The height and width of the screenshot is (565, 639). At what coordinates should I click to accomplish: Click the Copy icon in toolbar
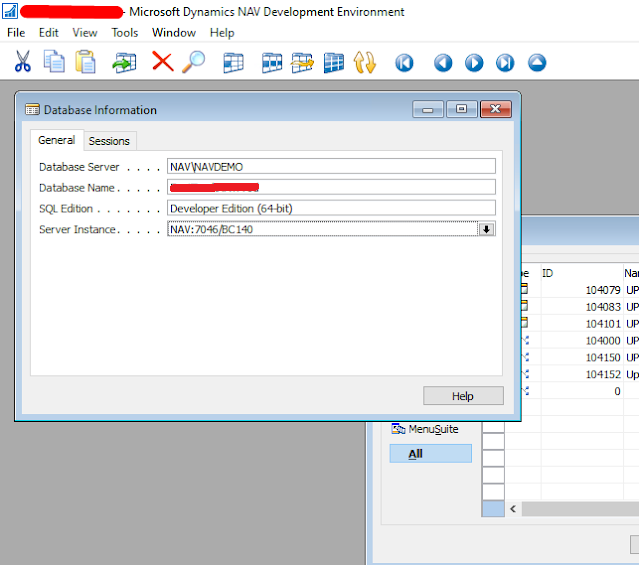[x=54, y=62]
